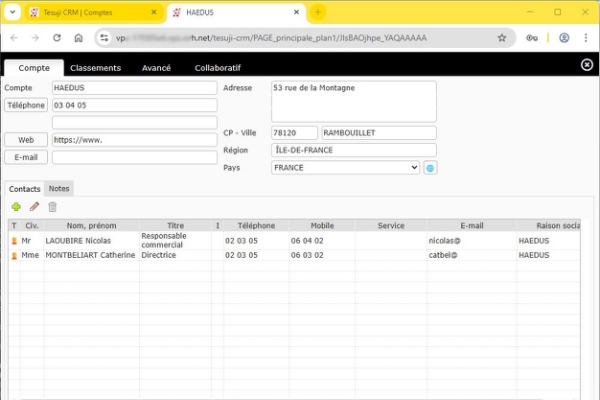Click the E-mail button

tap(26, 157)
